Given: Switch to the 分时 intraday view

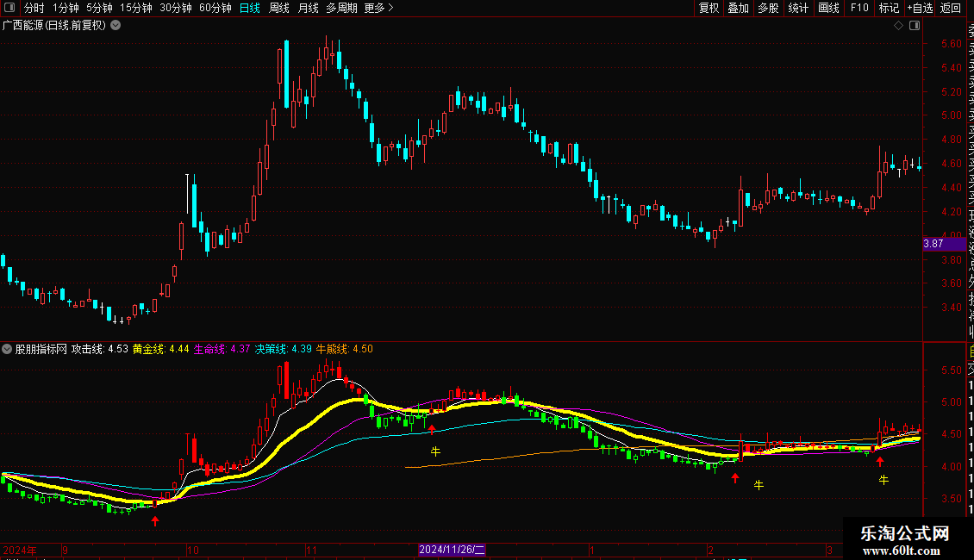Looking at the screenshot, I should tap(34, 8).
